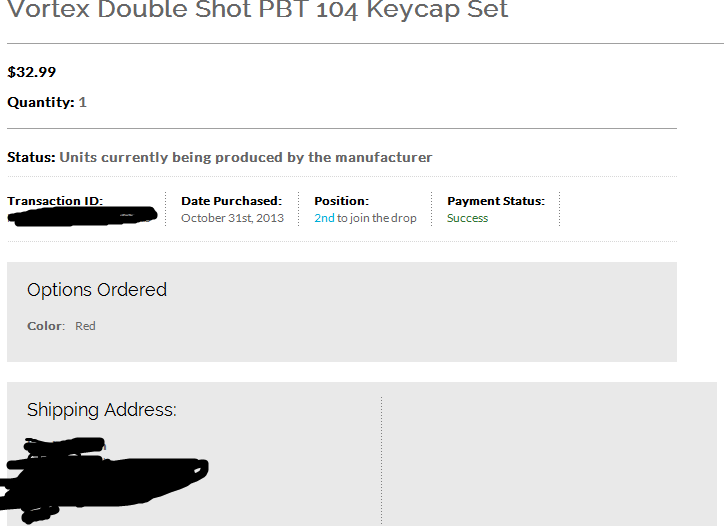Click the Position label
Screen dimensions: 724x526
click(x=342, y=201)
